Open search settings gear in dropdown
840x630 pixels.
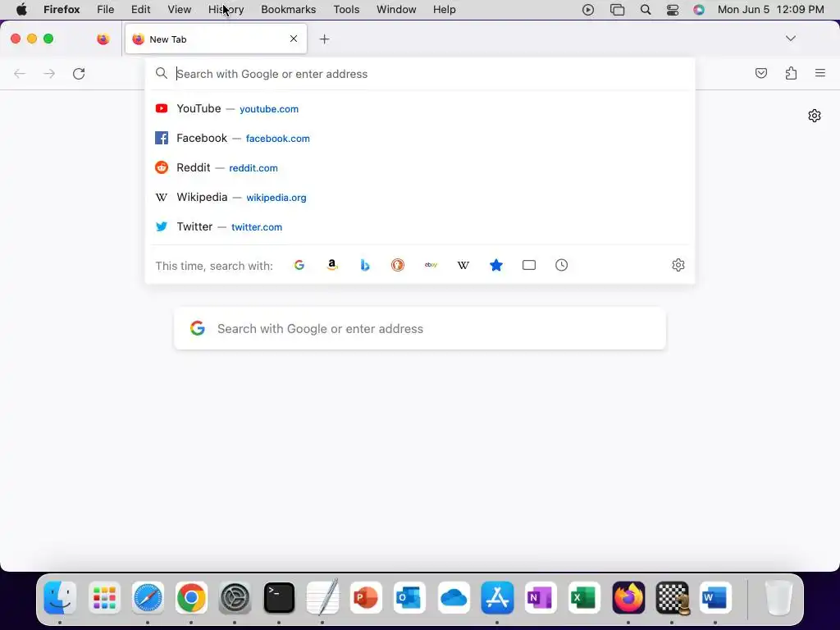(678, 265)
